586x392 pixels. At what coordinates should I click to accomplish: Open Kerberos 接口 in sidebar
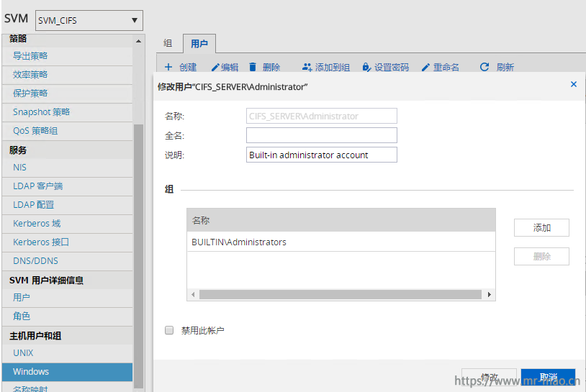click(x=67, y=242)
